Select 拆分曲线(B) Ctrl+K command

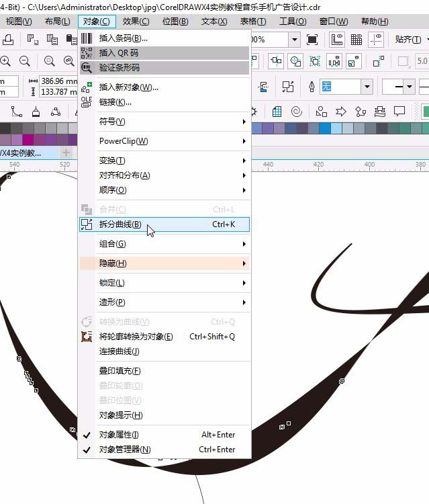click(164, 224)
